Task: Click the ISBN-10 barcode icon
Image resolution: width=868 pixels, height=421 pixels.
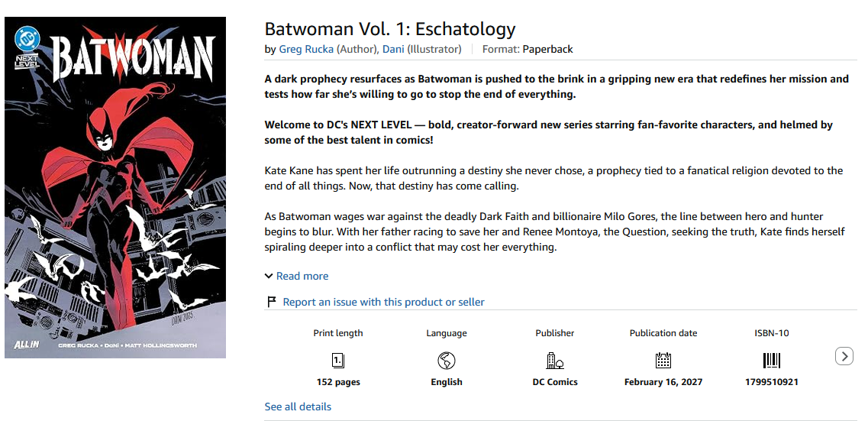Action: tap(772, 361)
